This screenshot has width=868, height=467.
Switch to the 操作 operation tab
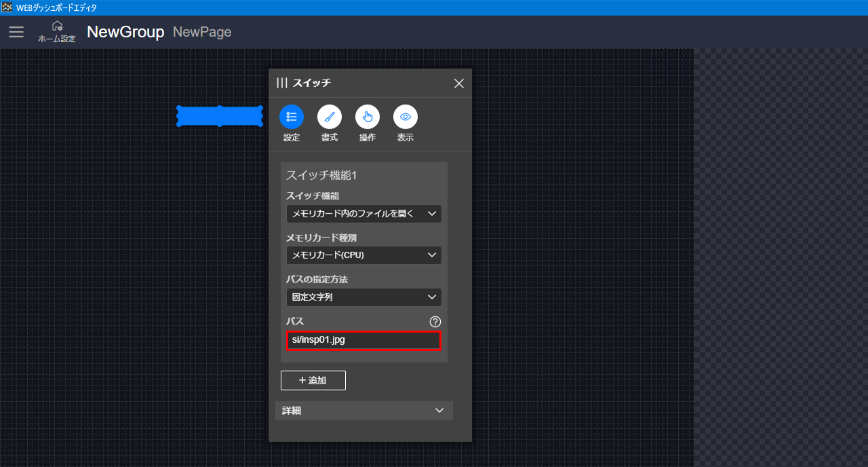pos(368,117)
